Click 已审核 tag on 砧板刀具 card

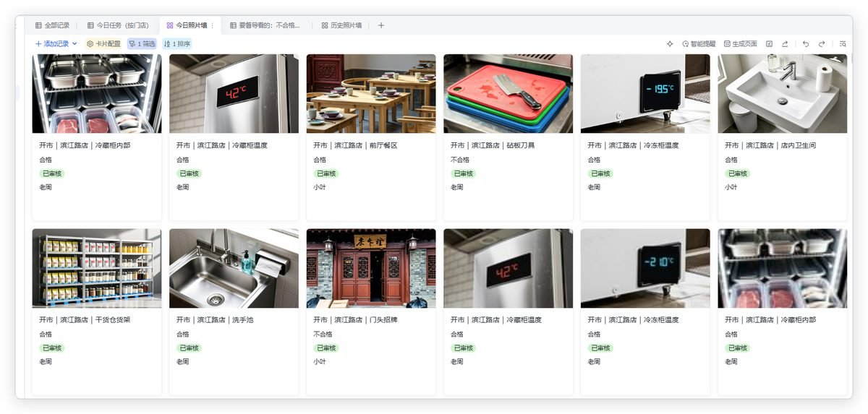tap(464, 173)
